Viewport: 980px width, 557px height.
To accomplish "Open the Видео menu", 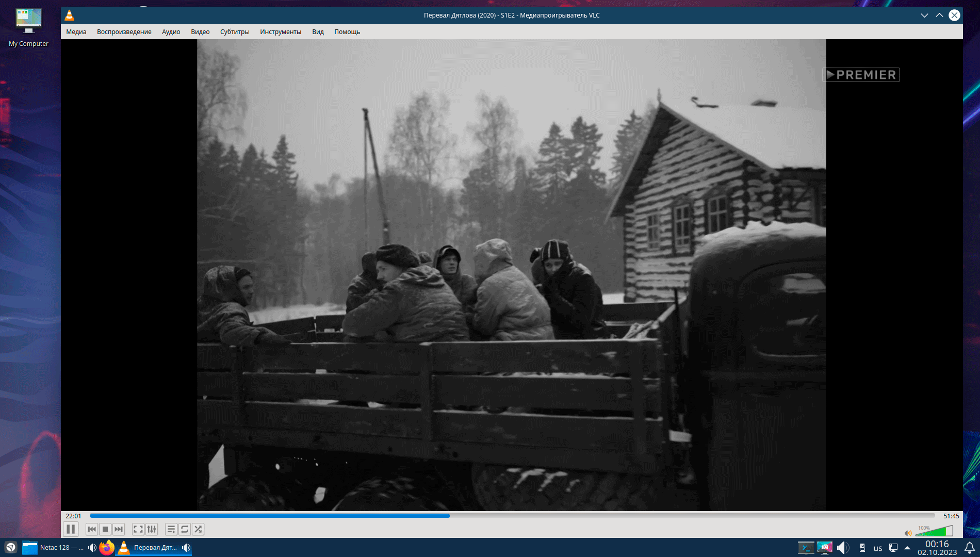I will pyautogui.click(x=200, y=32).
